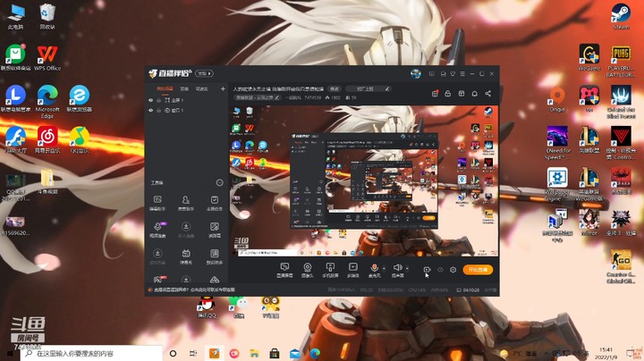Click the box icon left of the bell
Image resolution: width=644 pixels, height=361 pixels.
click(462, 94)
